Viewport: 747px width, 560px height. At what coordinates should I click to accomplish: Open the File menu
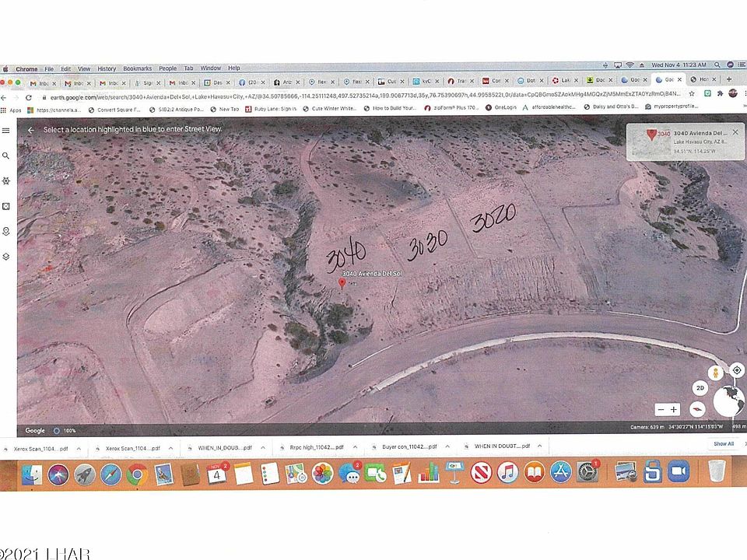coord(49,69)
